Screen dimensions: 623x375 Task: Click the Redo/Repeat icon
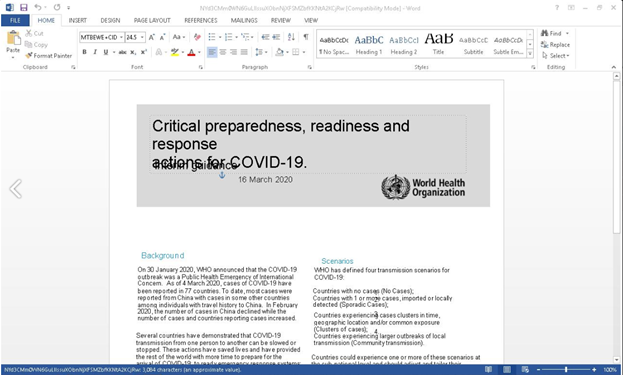point(57,7)
